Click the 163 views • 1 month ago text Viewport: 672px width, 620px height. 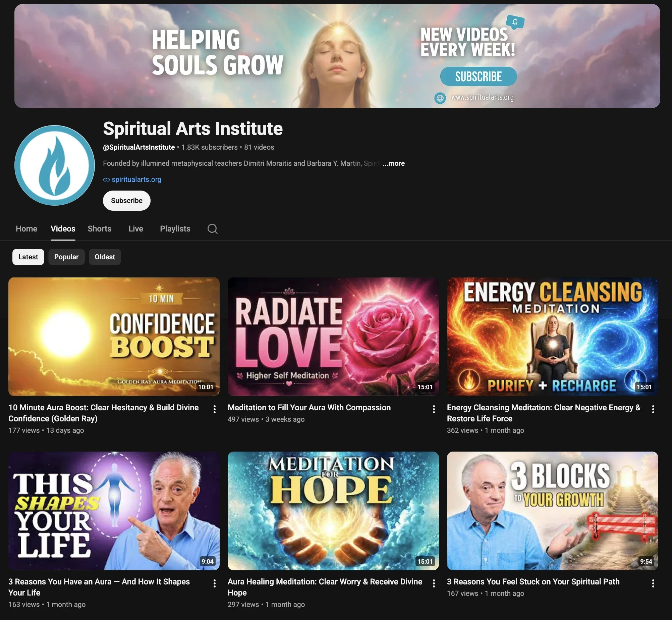point(47,605)
